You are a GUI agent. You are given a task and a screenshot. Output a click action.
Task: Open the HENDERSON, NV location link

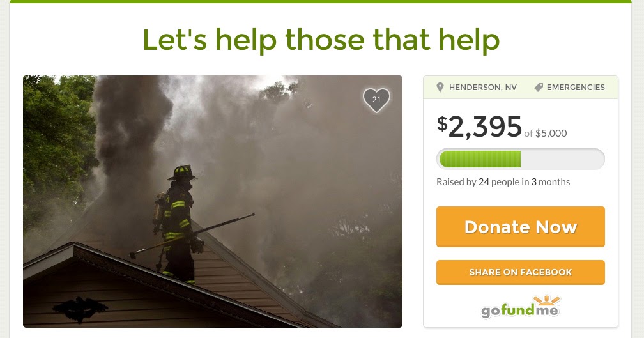click(x=482, y=87)
